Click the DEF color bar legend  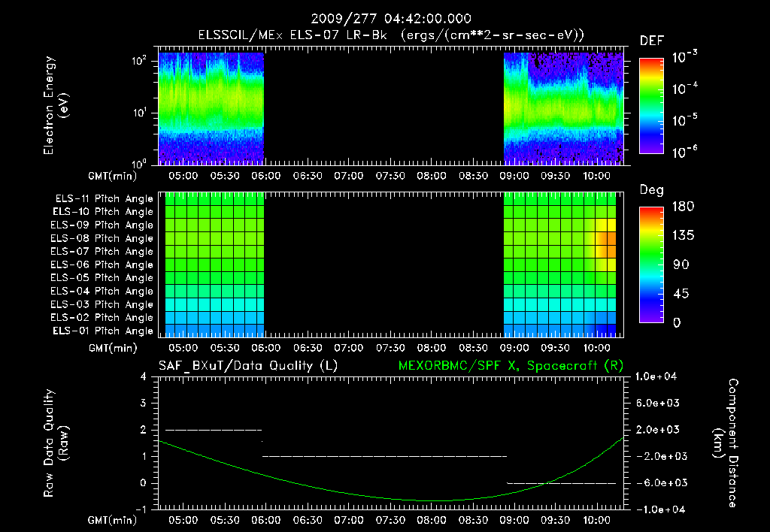651,105
